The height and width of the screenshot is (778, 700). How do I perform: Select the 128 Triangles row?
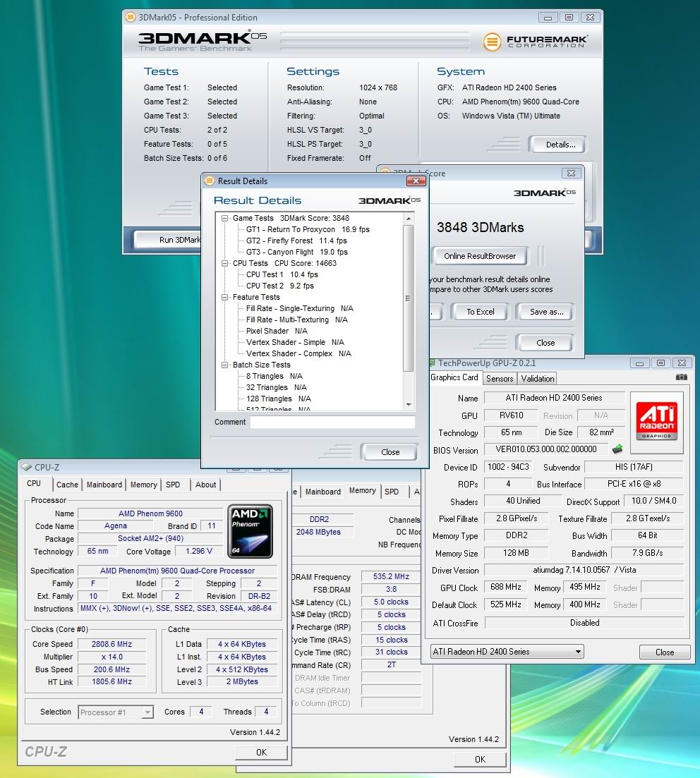tap(278, 399)
